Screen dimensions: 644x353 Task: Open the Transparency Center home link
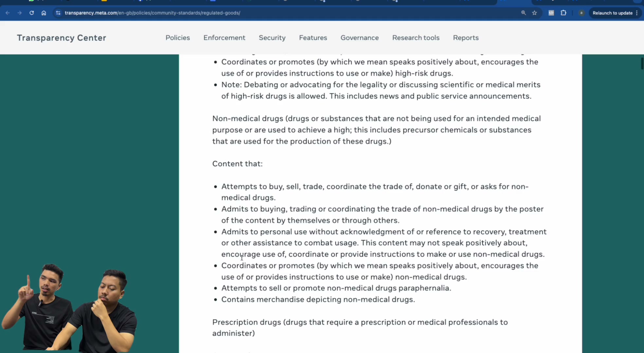click(62, 38)
